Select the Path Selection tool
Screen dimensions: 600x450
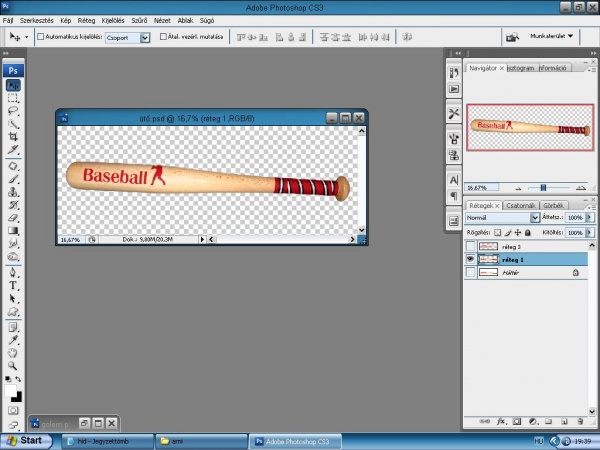[13, 298]
